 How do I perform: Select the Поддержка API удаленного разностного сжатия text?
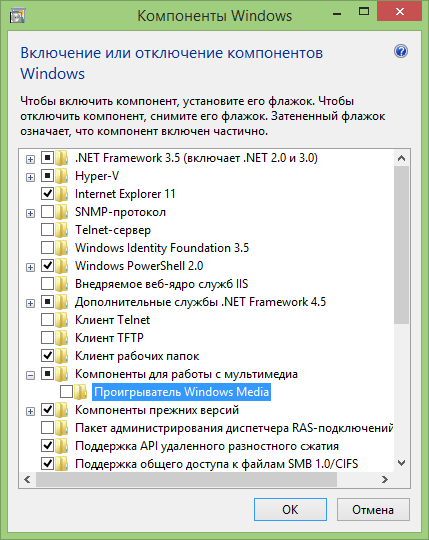[x=207, y=446]
